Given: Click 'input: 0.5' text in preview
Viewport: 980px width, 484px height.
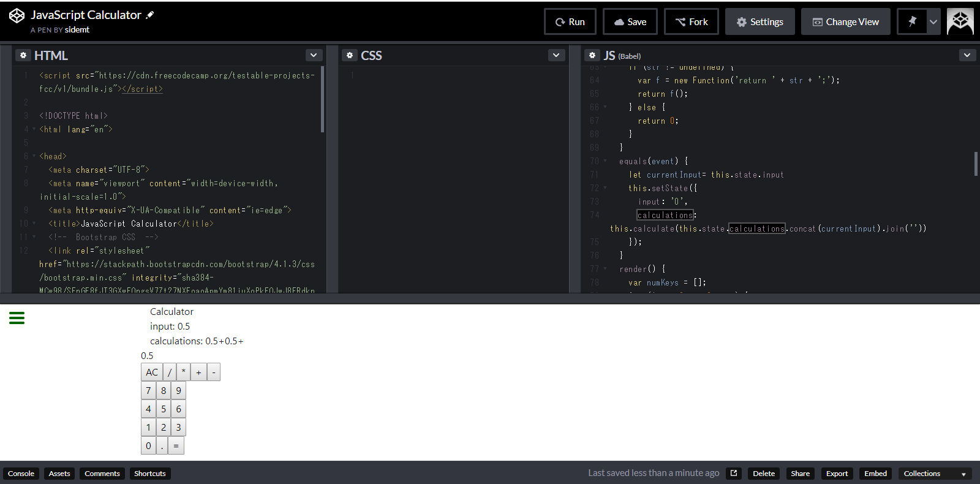Looking at the screenshot, I should pyautogui.click(x=170, y=327).
